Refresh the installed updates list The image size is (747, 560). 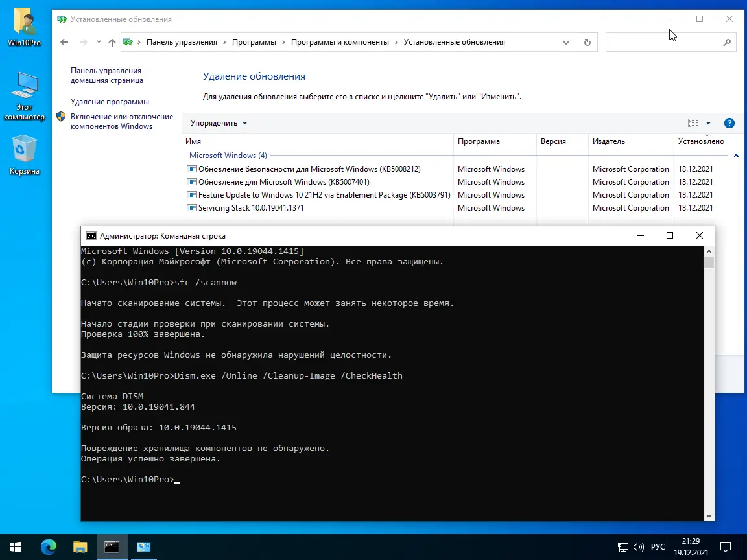[587, 42]
